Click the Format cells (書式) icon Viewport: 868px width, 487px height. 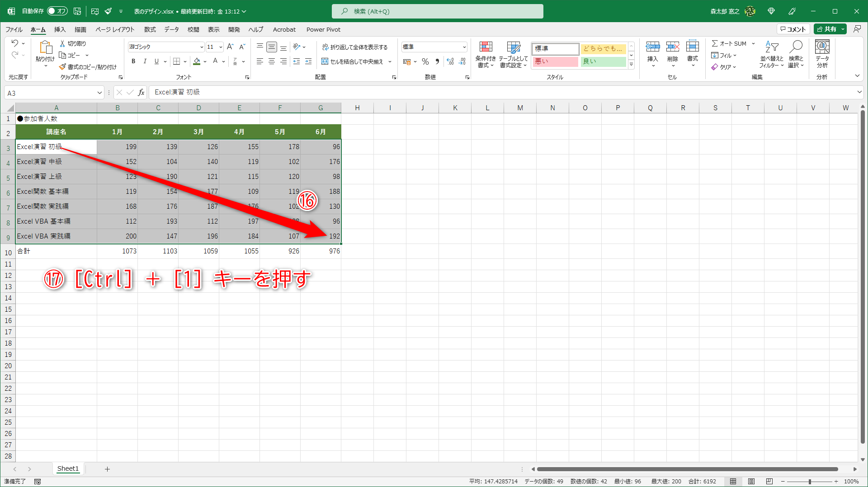point(693,47)
